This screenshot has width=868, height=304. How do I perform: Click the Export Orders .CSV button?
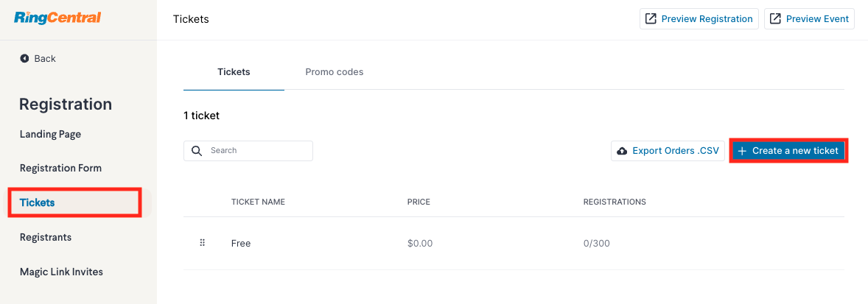[668, 151]
